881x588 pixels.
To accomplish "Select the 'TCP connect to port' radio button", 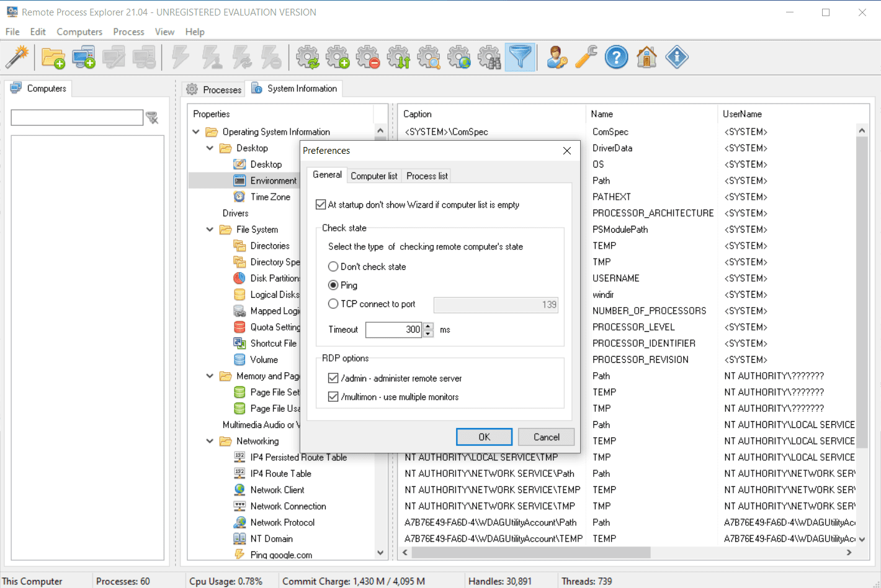I will coord(333,304).
